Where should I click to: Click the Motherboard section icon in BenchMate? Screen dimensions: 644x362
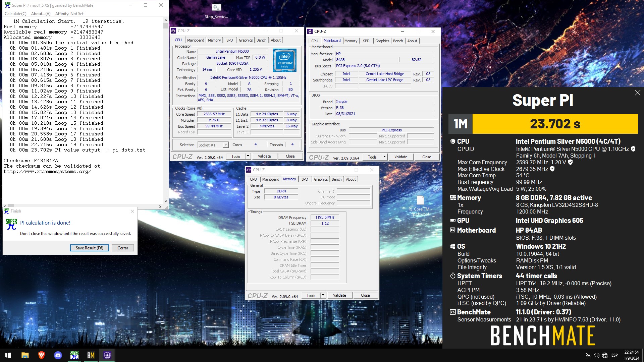coord(453,230)
